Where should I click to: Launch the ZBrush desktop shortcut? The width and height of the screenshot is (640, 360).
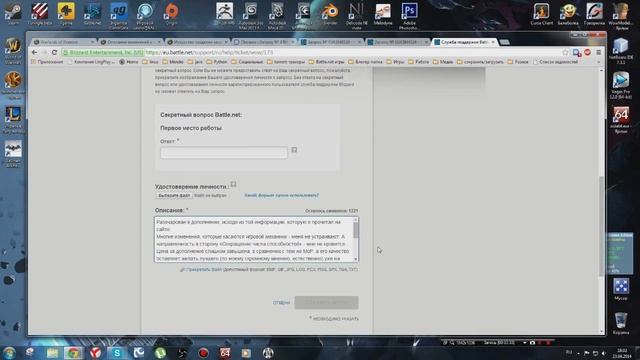pyautogui.click(x=224, y=14)
